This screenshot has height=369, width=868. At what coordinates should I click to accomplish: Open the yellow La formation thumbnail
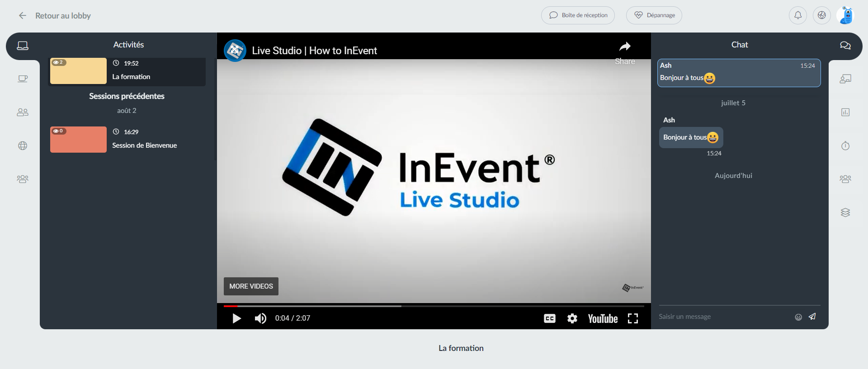78,71
